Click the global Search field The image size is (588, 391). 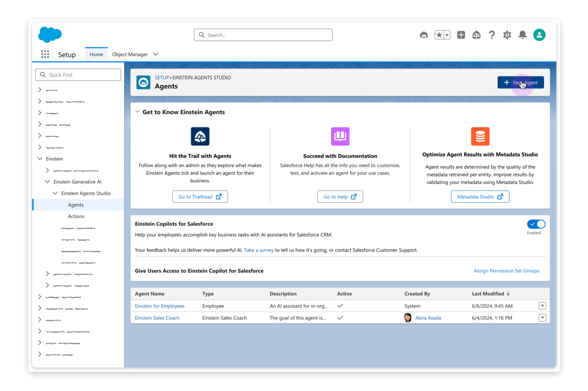click(263, 35)
